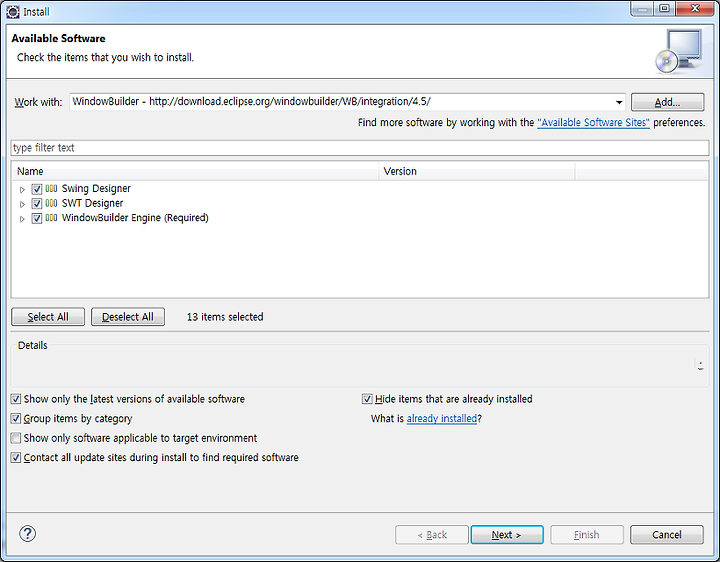Click the Select All button
Image resolution: width=720 pixels, height=562 pixels.
[x=48, y=317]
